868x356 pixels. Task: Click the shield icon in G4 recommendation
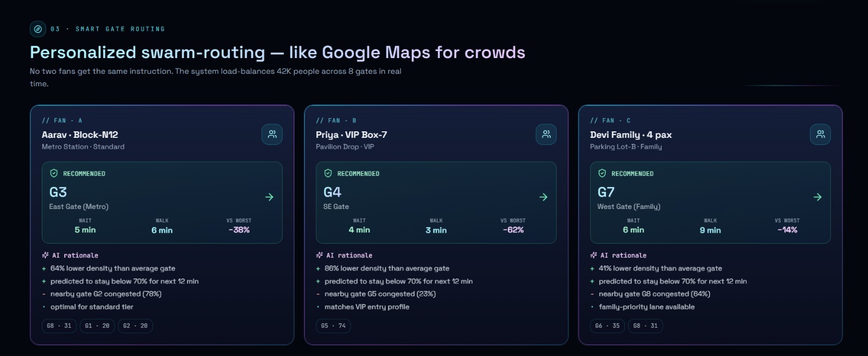pyautogui.click(x=328, y=173)
